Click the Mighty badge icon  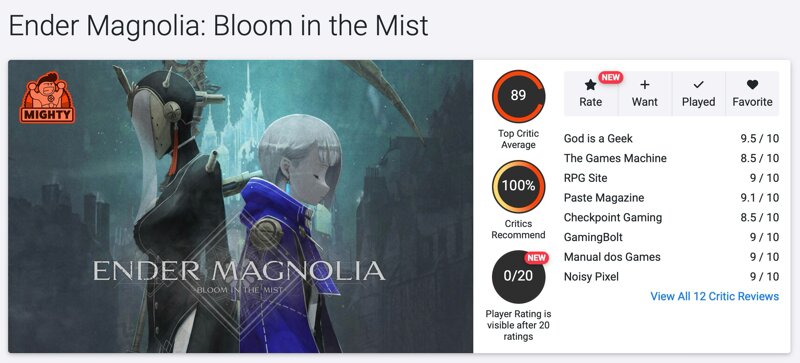pos(47,98)
